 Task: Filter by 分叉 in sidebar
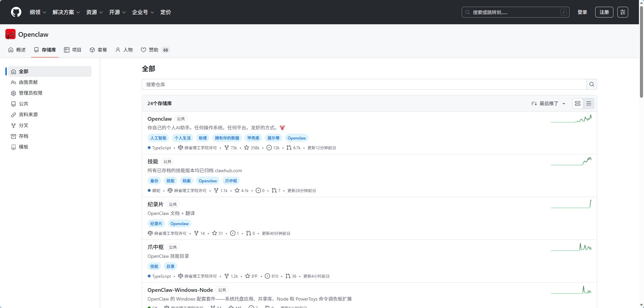[x=50, y=125]
